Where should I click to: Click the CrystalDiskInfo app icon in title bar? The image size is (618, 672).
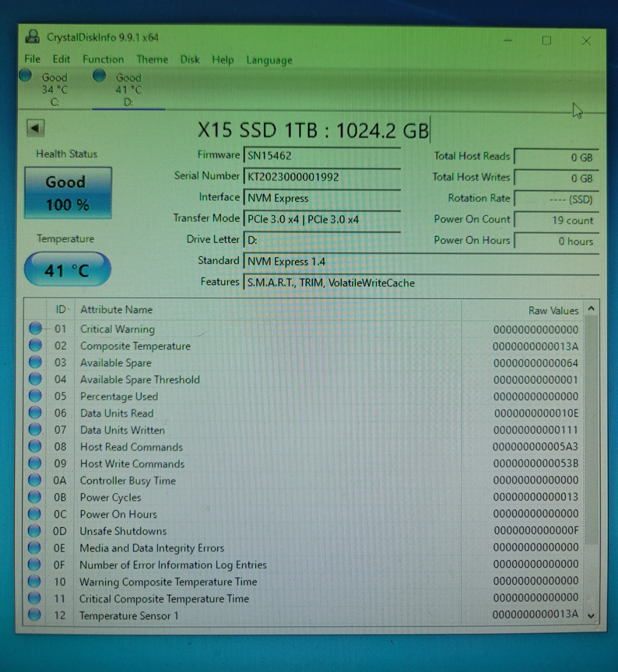tap(33, 37)
